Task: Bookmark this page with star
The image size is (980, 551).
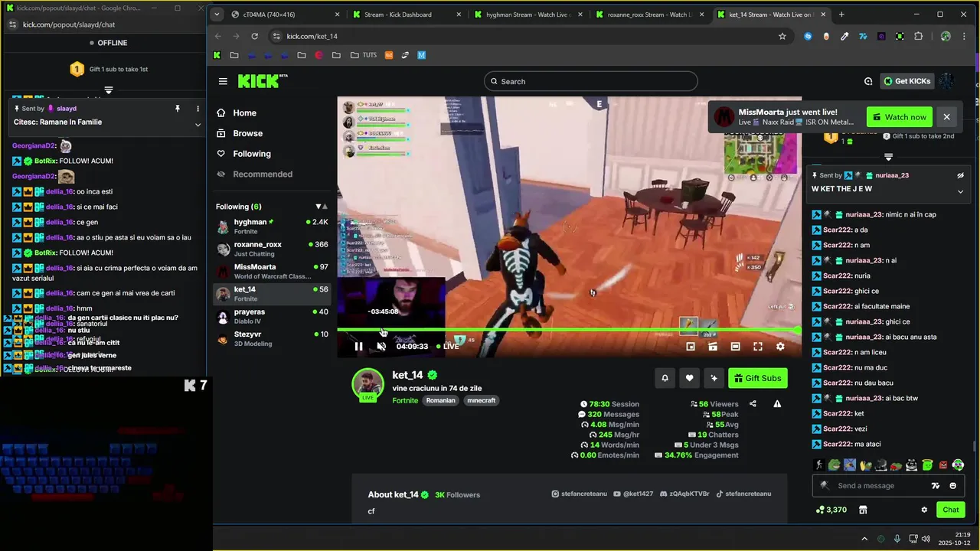Action: pyautogui.click(x=782, y=36)
